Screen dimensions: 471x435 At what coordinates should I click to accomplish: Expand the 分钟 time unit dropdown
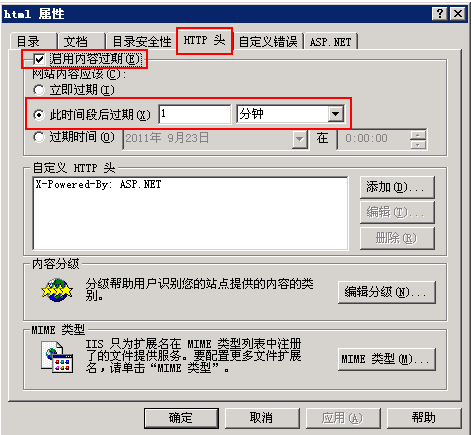335,114
